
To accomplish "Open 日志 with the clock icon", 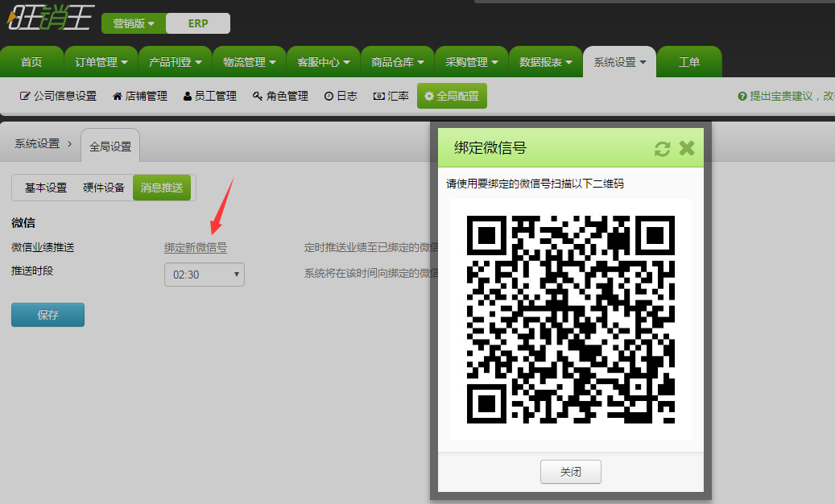I will pos(341,96).
